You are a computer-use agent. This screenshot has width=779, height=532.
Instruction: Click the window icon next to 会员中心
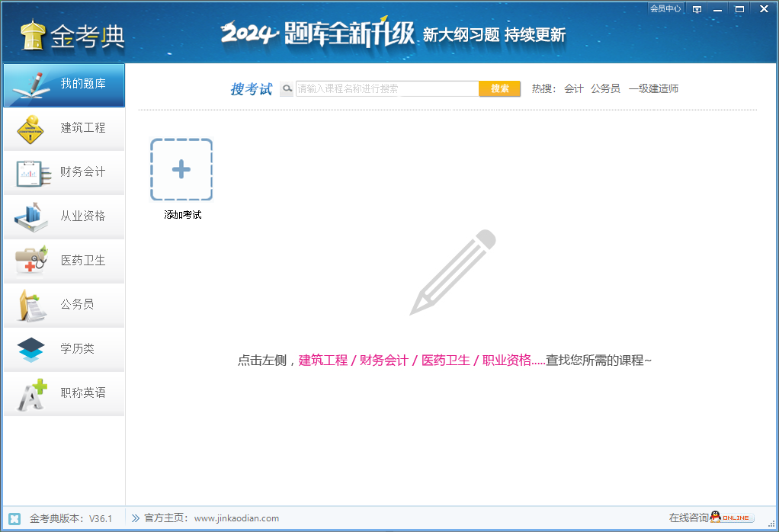click(696, 8)
